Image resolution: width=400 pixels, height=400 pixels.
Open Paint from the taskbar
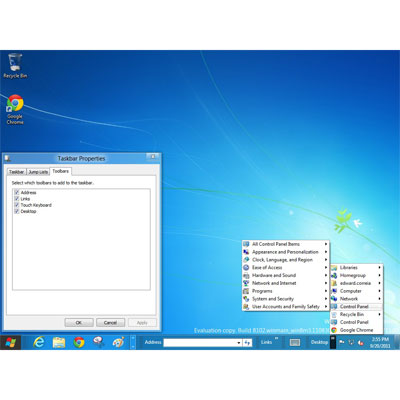click(x=119, y=342)
